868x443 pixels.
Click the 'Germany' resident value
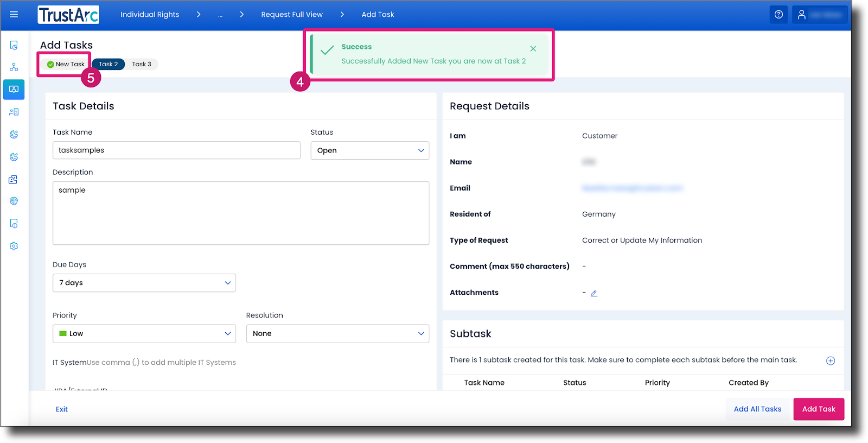pyautogui.click(x=599, y=214)
